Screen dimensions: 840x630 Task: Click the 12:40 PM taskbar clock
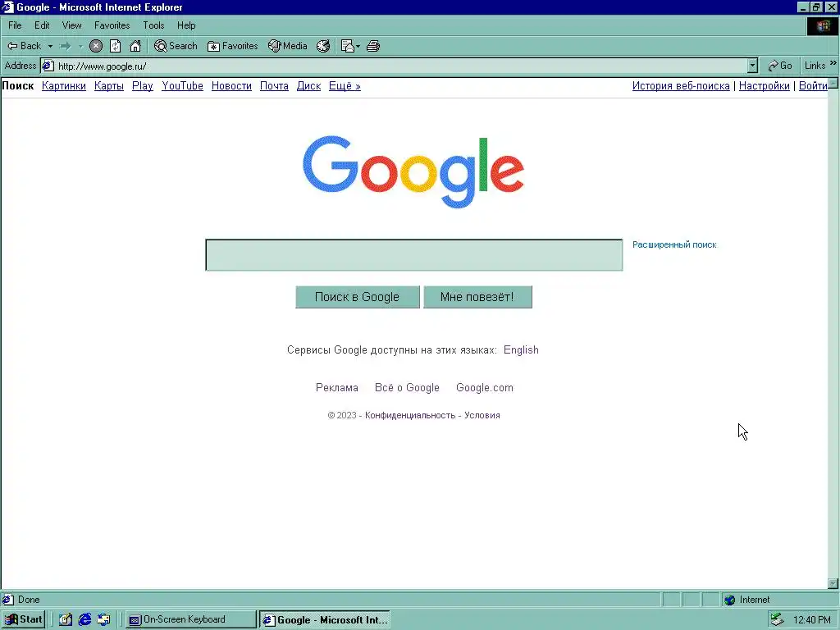click(x=812, y=620)
